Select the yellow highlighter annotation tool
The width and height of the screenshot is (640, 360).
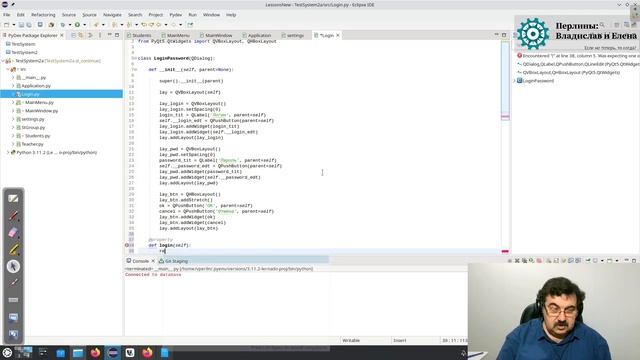(x=13, y=249)
